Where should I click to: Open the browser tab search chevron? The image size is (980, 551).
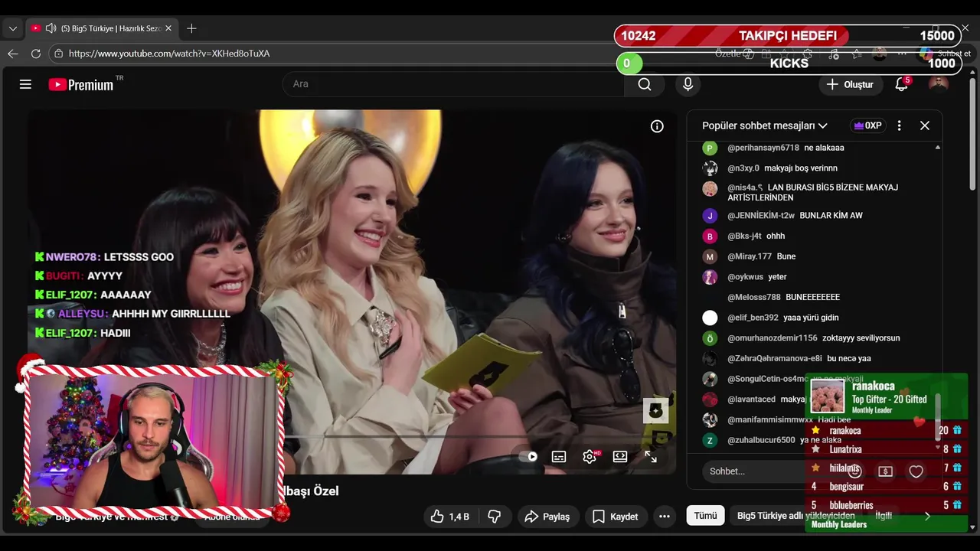12,28
